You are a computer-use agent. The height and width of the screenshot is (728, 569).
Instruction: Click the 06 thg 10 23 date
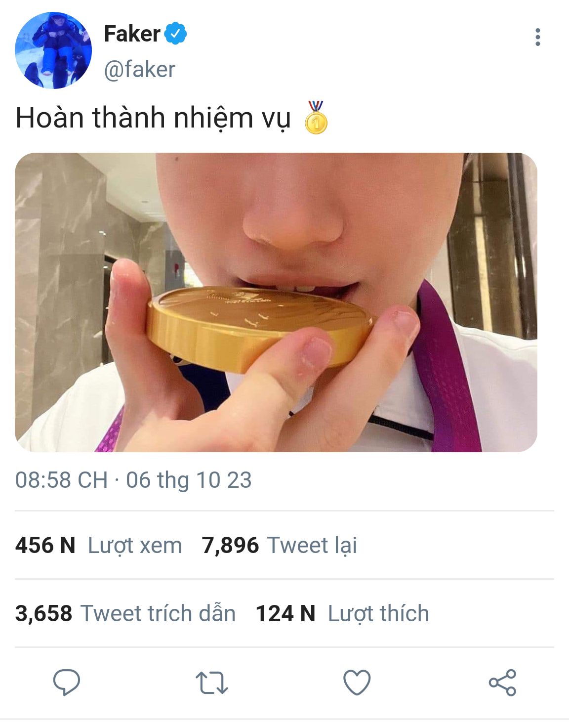pos(189,480)
